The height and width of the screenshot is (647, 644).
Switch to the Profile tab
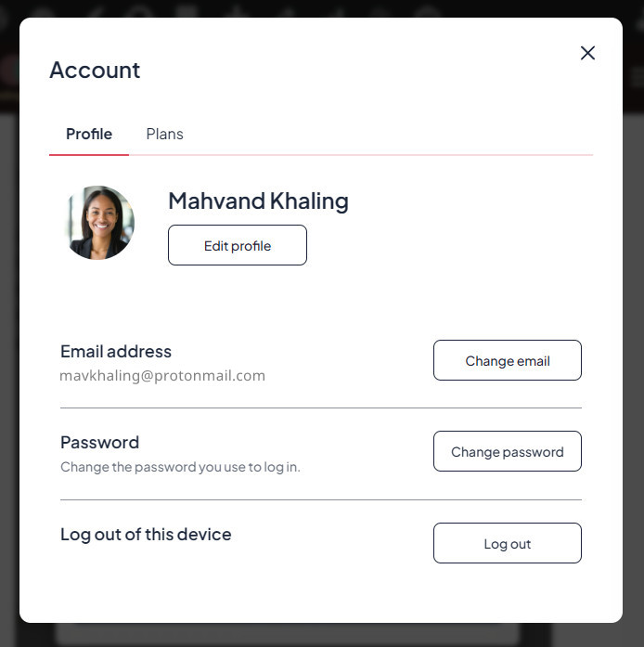[x=89, y=135]
